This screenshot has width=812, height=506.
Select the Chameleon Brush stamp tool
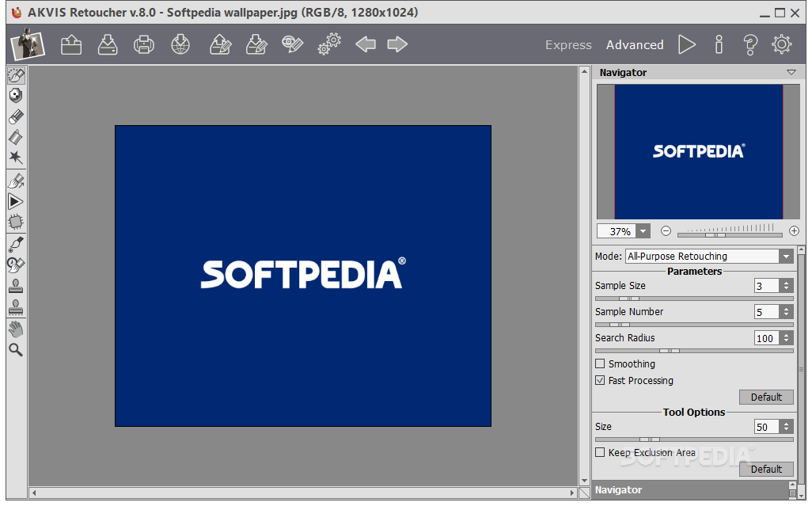click(x=16, y=307)
